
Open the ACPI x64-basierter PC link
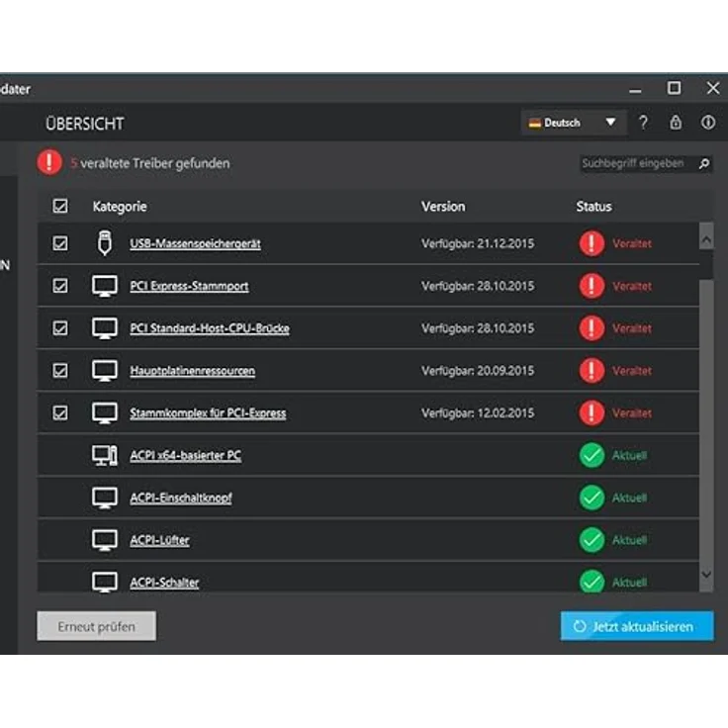pyautogui.click(x=185, y=455)
